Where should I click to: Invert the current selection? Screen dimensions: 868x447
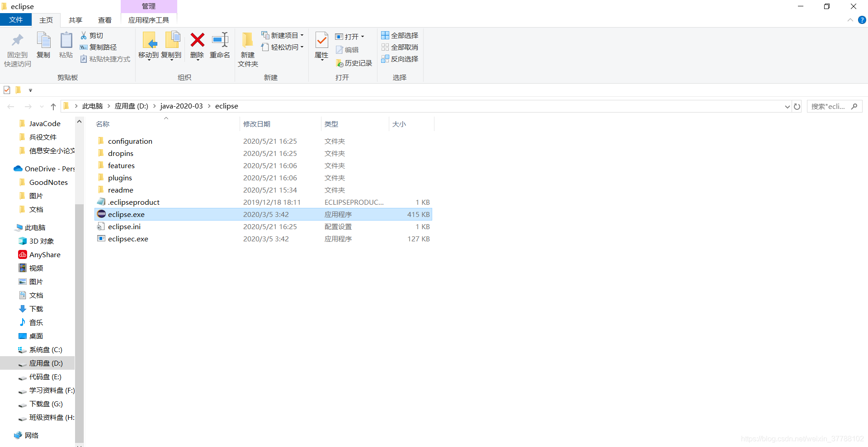pyautogui.click(x=400, y=59)
